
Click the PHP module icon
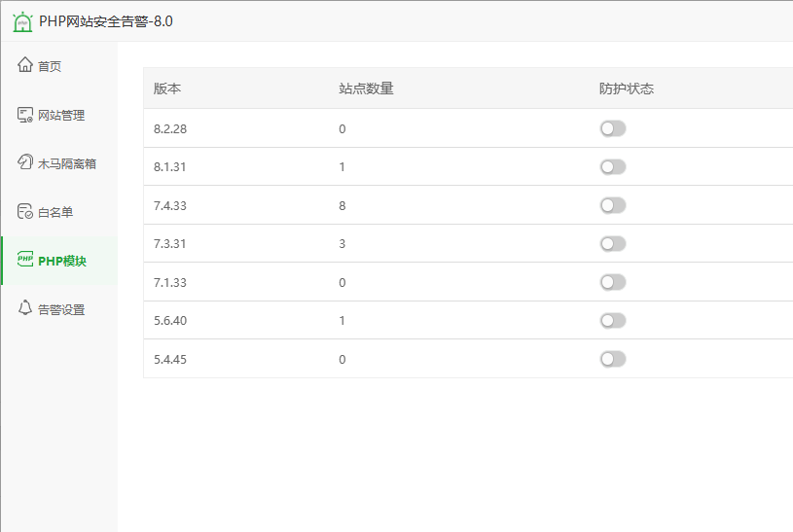(25, 261)
